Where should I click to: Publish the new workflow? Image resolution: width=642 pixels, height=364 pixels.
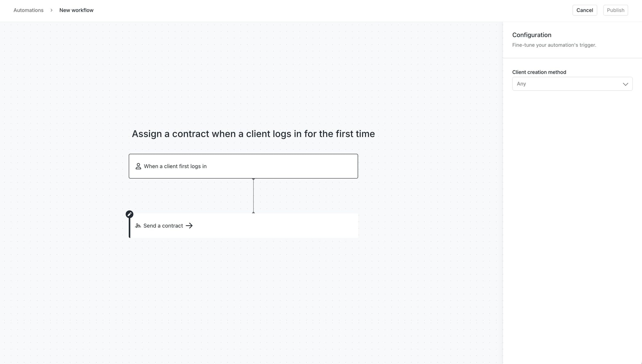click(615, 10)
